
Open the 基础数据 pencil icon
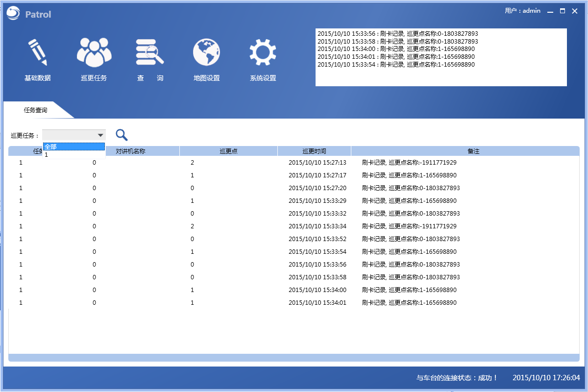click(x=38, y=52)
